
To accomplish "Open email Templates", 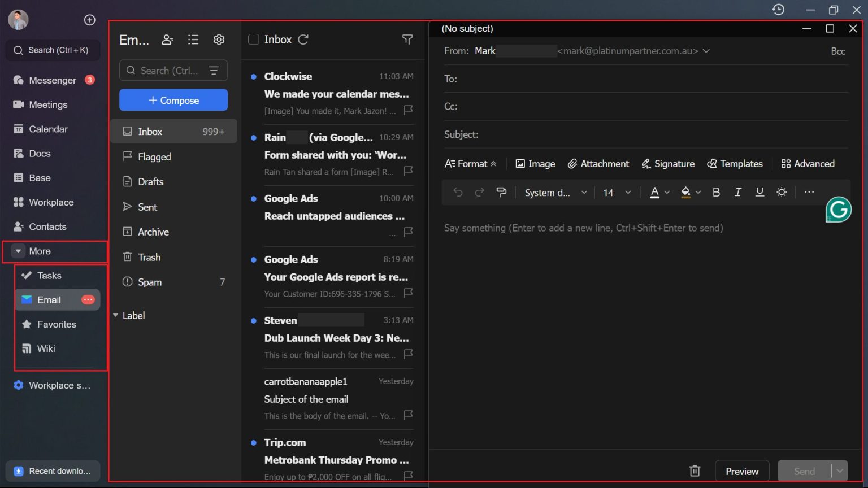I will (x=735, y=164).
